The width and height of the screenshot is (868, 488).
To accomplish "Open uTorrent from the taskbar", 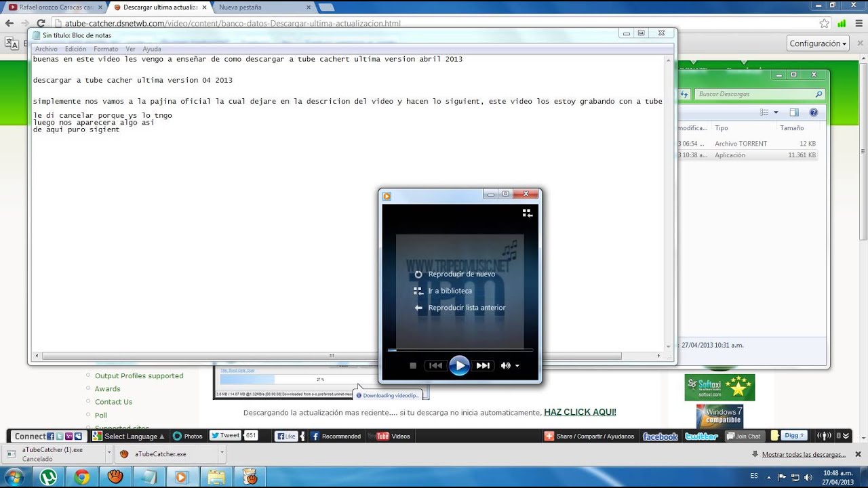I will click(48, 477).
